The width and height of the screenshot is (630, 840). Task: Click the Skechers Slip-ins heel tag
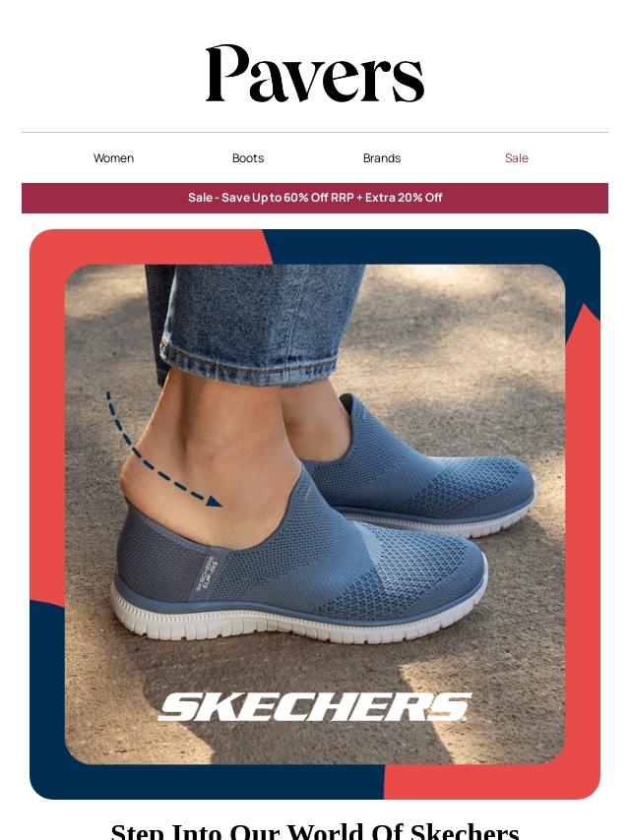coord(207,575)
